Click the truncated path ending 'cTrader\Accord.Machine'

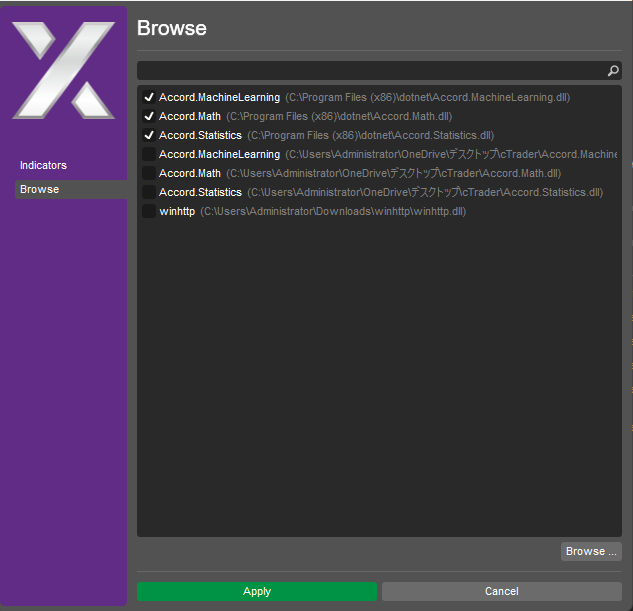[451, 155]
